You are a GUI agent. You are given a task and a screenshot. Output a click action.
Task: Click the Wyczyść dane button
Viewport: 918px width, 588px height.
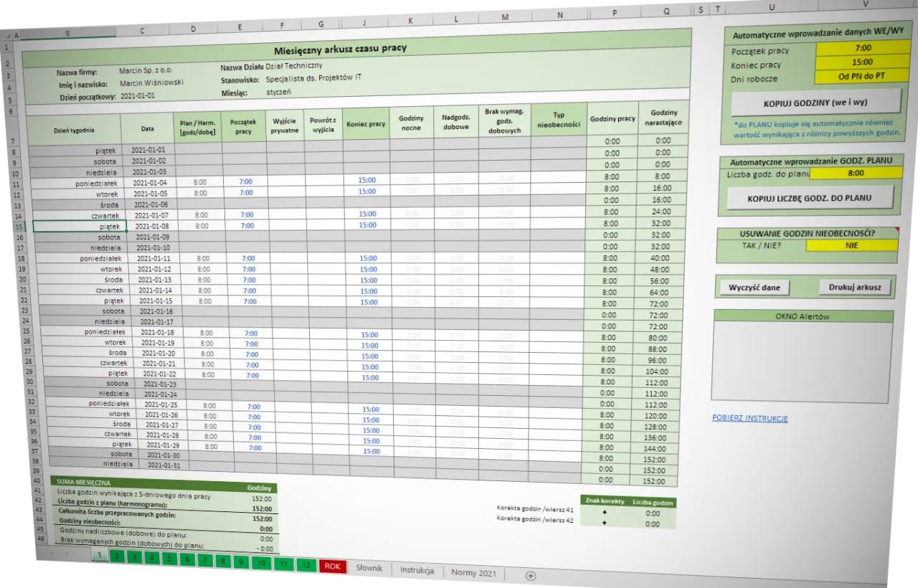click(x=754, y=288)
